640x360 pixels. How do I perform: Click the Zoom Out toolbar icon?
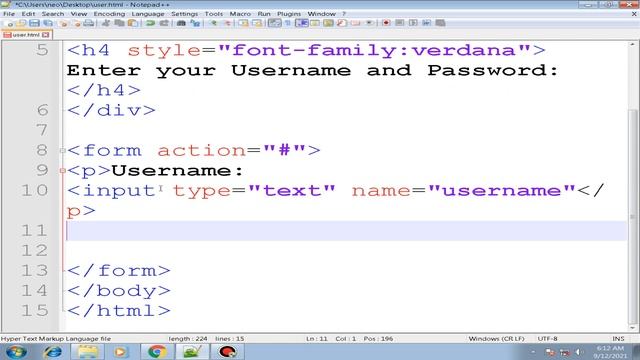tap(227, 23)
